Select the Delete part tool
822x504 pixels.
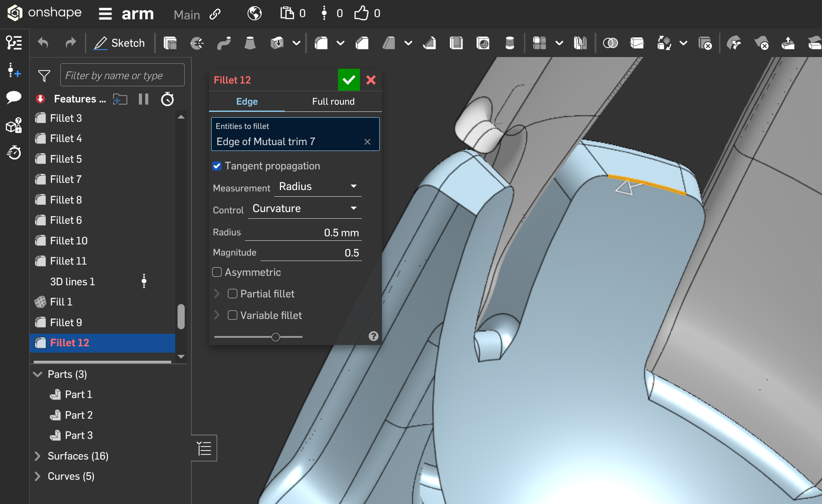[x=705, y=43]
